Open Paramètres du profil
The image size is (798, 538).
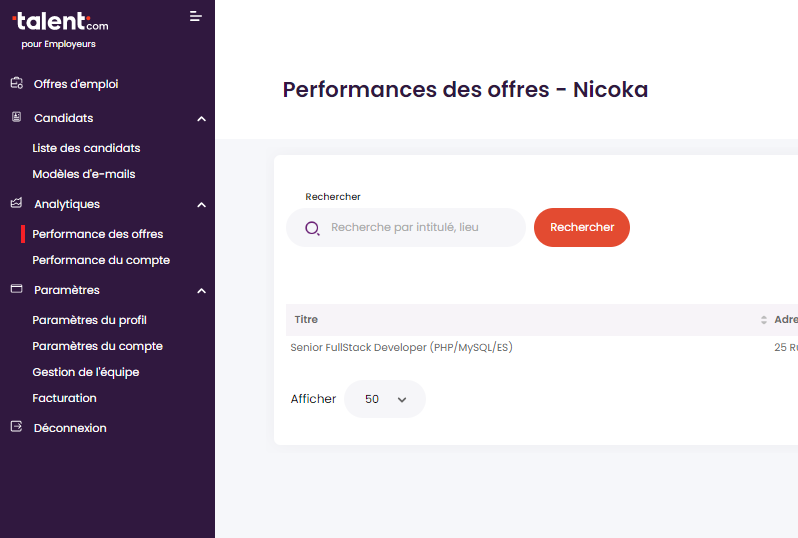pyautogui.click(x=89, y=320)
